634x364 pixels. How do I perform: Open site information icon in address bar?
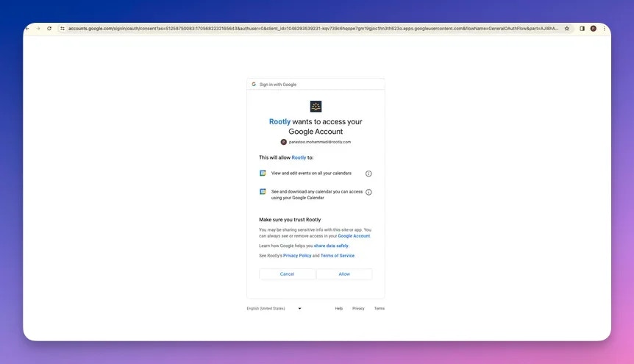pyautogui.click(x=63, y=29)
